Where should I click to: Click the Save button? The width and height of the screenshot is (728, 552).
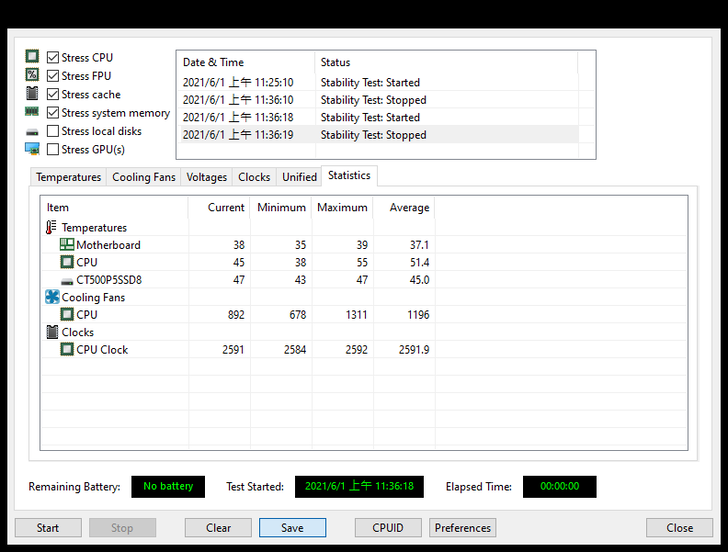click(x=292, y=528)
